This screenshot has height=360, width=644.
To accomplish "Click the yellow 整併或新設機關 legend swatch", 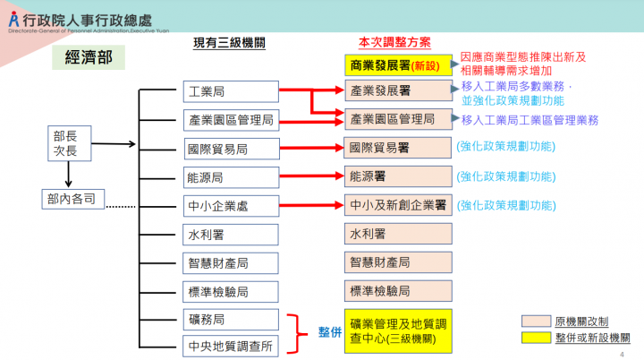I will pos(536,338).
